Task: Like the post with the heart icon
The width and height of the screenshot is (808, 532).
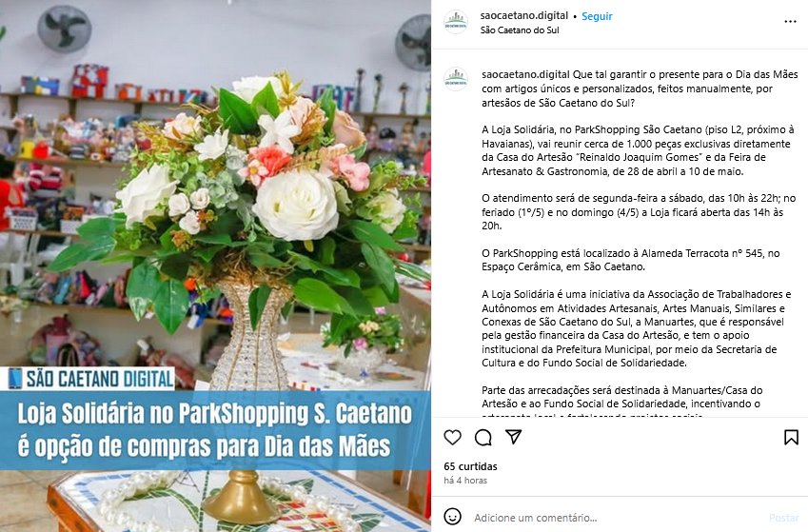Action: point(452,437)
